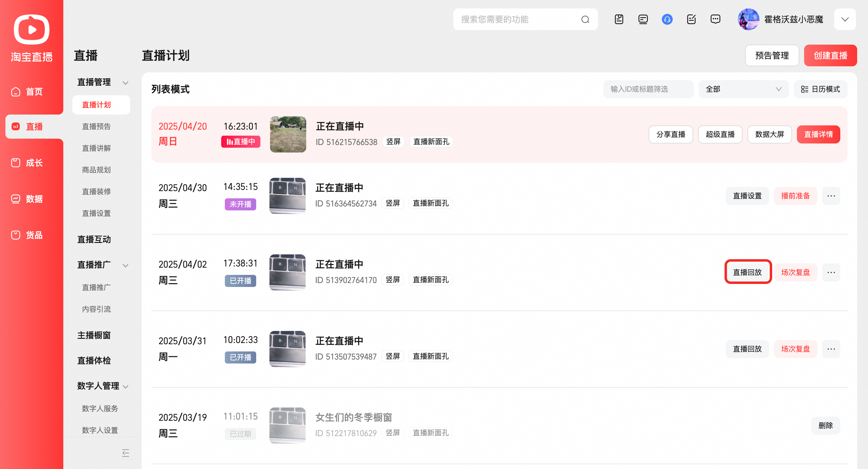
Task: Click the edit feedback pencil icon
Action: point(691,20)
